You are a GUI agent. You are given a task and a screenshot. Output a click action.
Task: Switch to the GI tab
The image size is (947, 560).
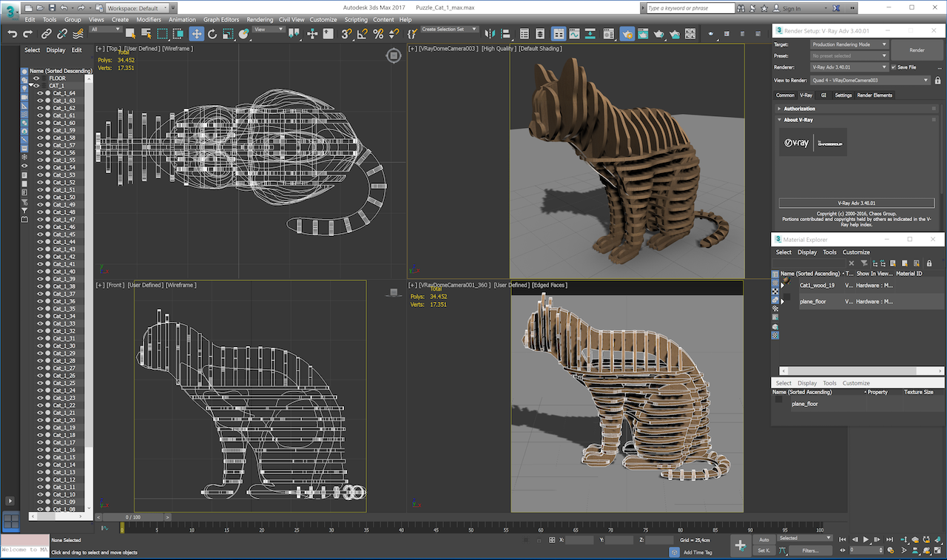tap(823, 95)
